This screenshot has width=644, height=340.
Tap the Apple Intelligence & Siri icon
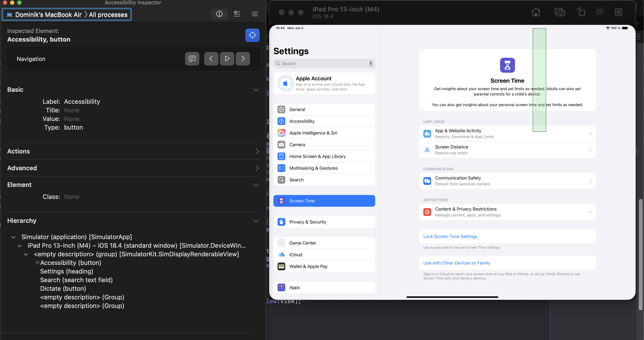point(281,133)
